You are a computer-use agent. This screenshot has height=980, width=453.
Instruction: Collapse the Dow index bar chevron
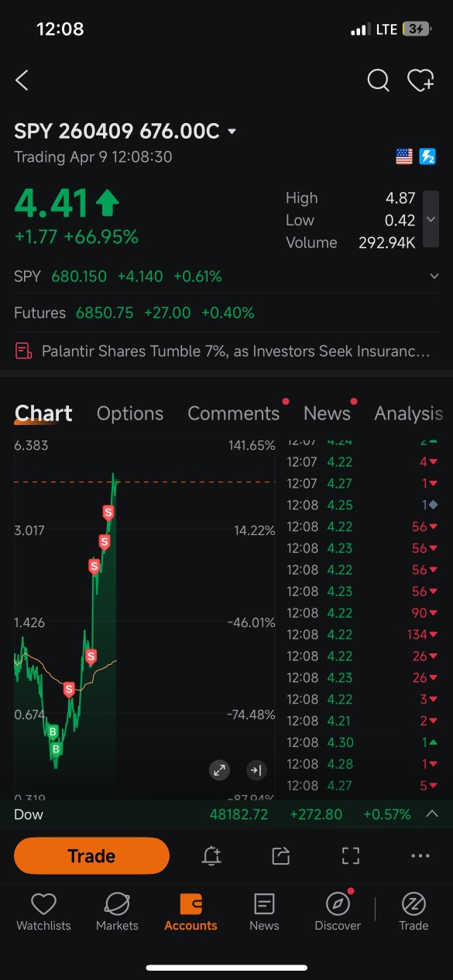pyautogui.click(x=432, y=814)
